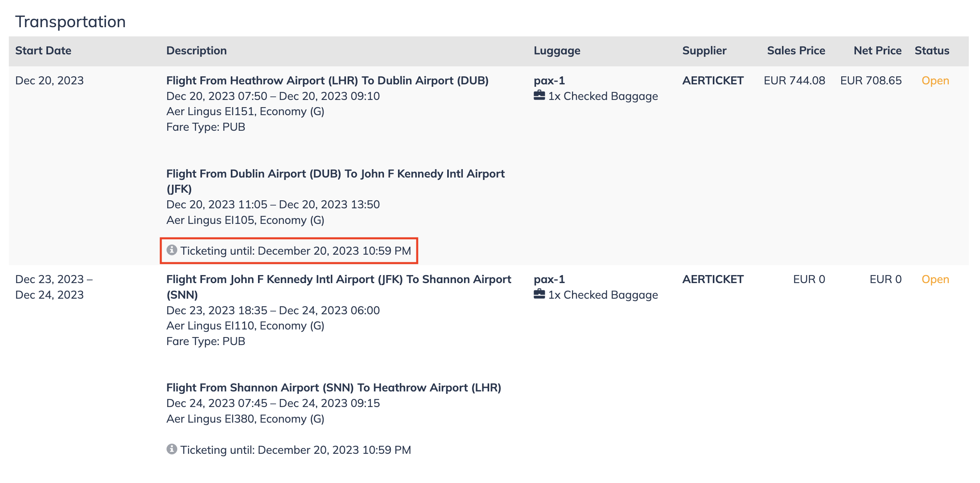This screenshot has height=483, width=980.
Task: Click info icon beside first Ticketing until note
Action: (x=172, y=250)
